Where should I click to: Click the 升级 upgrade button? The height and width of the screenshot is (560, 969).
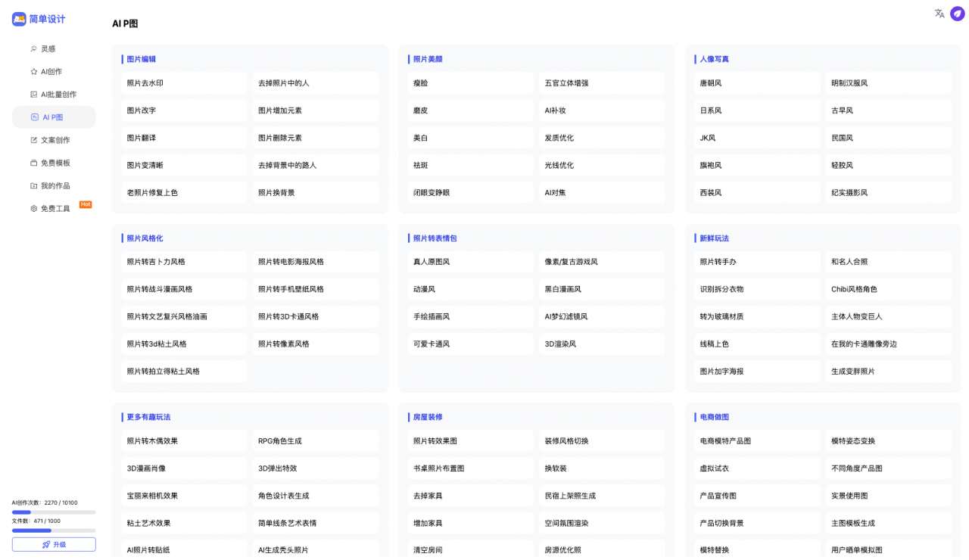pyautogui.click(x=54, y=544)
